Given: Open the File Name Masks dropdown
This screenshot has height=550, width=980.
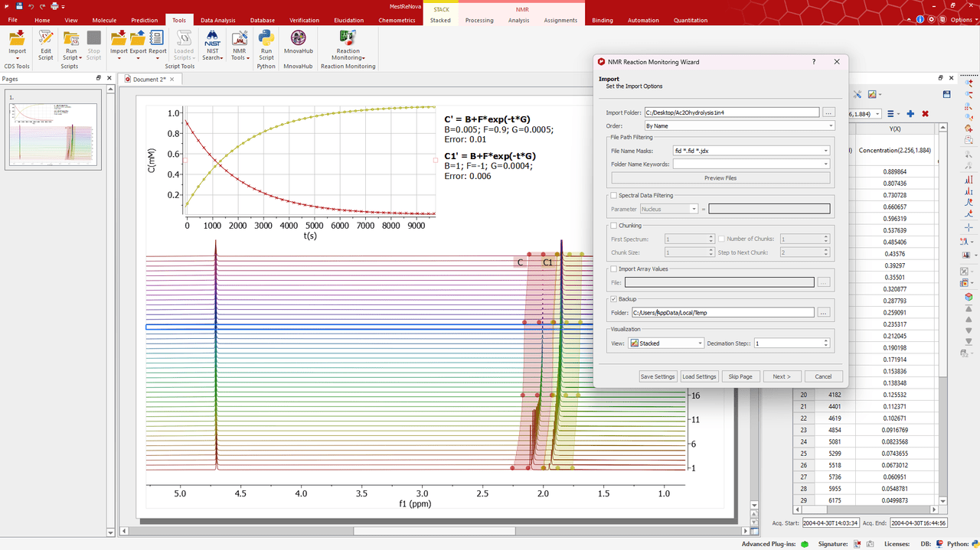Looking at the screenshot, I should pos(751,151).
